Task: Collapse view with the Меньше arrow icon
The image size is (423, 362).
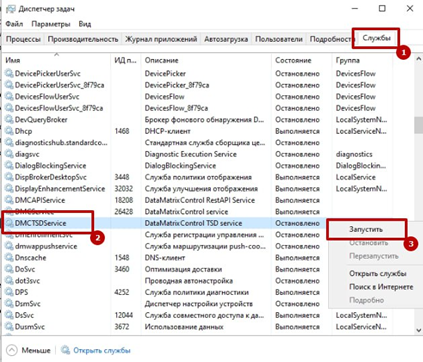Action: tap(12, 350)
